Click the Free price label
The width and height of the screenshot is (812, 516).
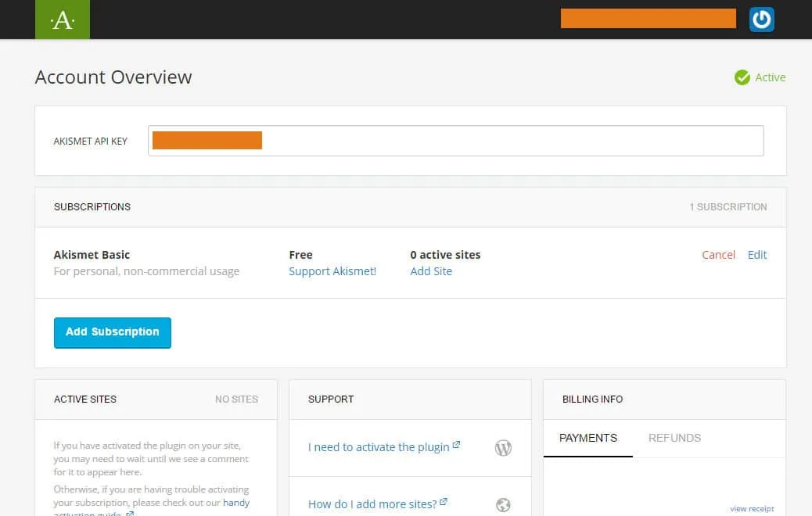point(301,255)
